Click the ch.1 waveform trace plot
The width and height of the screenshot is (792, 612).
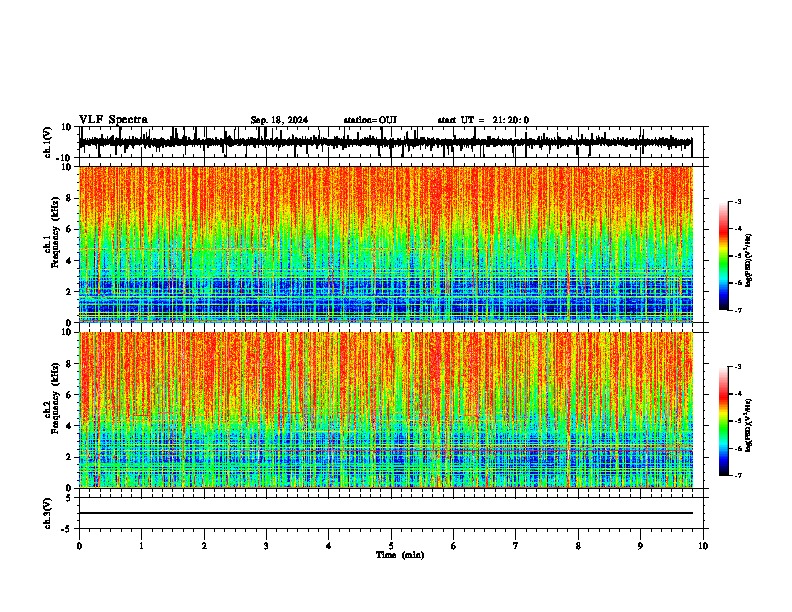tap(385, 142)
